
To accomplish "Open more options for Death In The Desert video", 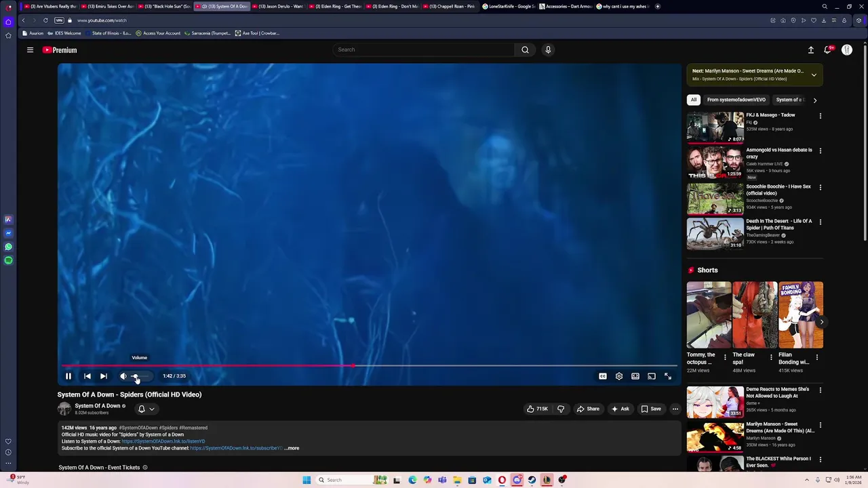I will [x=821, y=222].
